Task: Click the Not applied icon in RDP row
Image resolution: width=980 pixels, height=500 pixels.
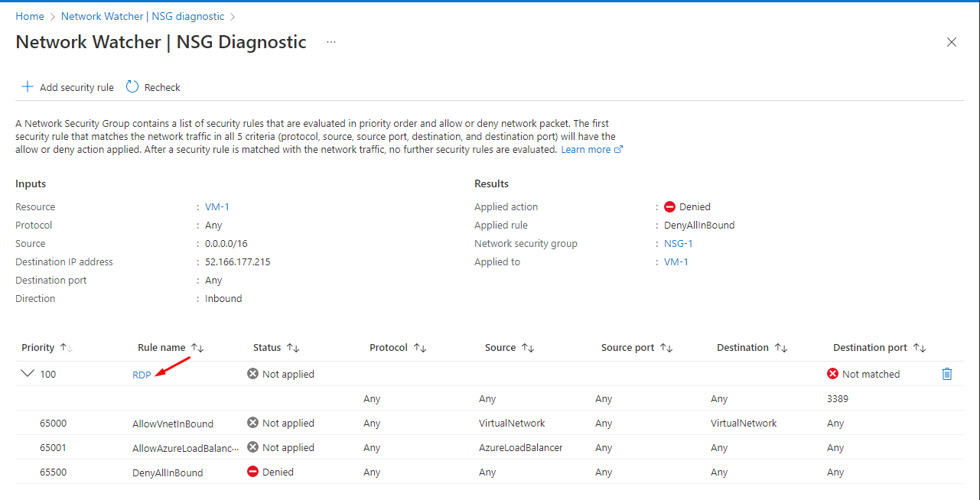Action: [x=253, y=374]
